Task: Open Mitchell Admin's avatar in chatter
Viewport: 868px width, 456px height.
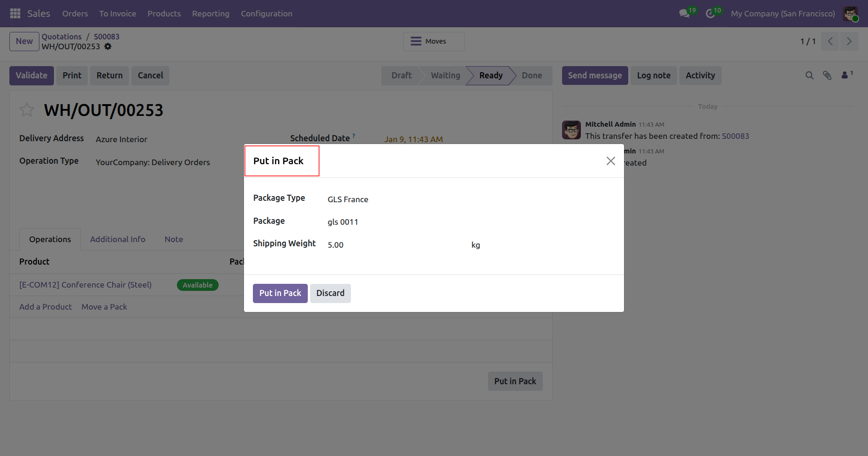Action: [571, 130]
